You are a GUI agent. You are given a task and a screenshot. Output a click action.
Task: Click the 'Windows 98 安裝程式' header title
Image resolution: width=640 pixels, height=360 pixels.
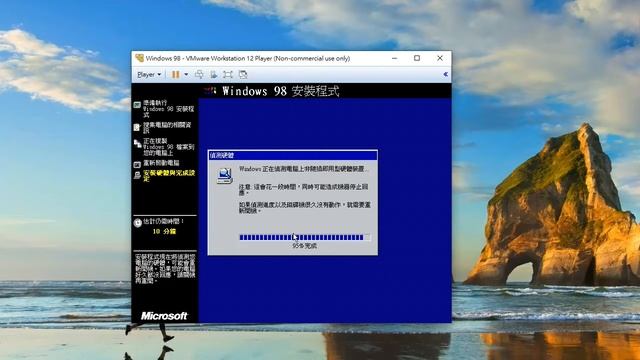click(x=281, y=91)
